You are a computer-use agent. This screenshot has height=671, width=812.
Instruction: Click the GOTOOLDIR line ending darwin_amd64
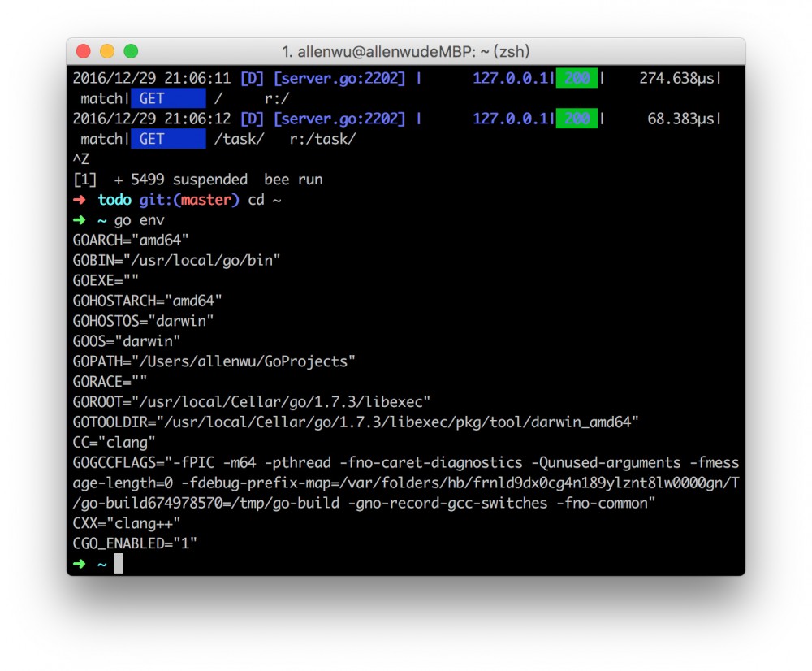pos(356,422)
